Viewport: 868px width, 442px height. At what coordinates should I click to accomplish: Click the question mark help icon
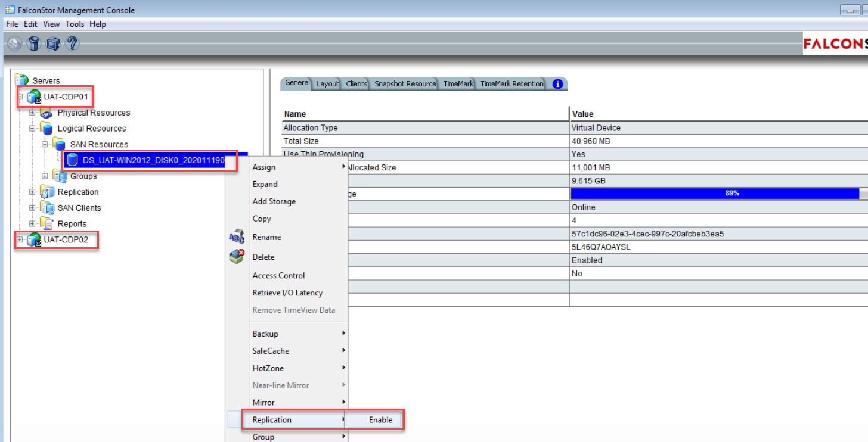72,43
